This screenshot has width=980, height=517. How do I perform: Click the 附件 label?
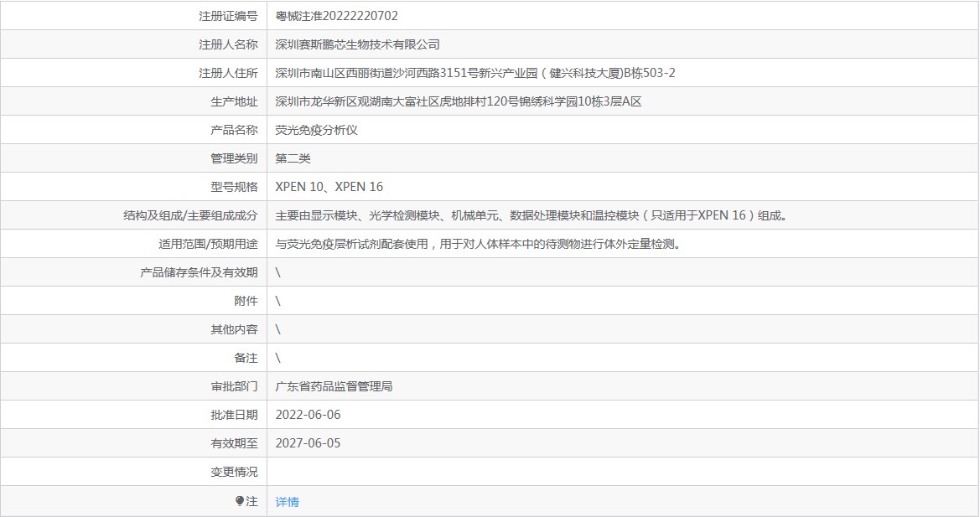tap(246, 301)
